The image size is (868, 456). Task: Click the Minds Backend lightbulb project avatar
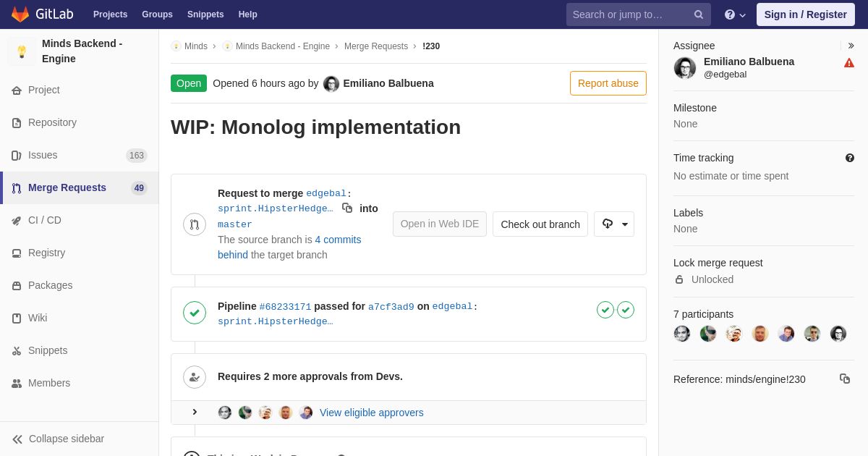pyautogui.click(x=22, y=51)
